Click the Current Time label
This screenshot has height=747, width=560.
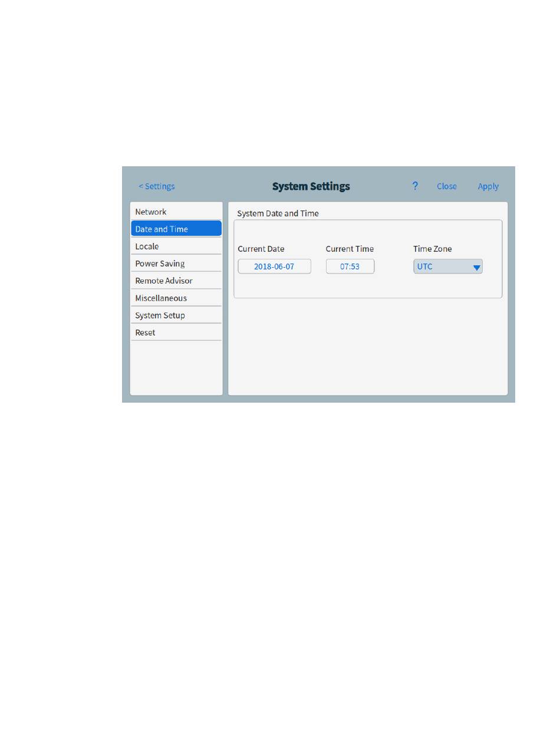(x=350, y=249)
